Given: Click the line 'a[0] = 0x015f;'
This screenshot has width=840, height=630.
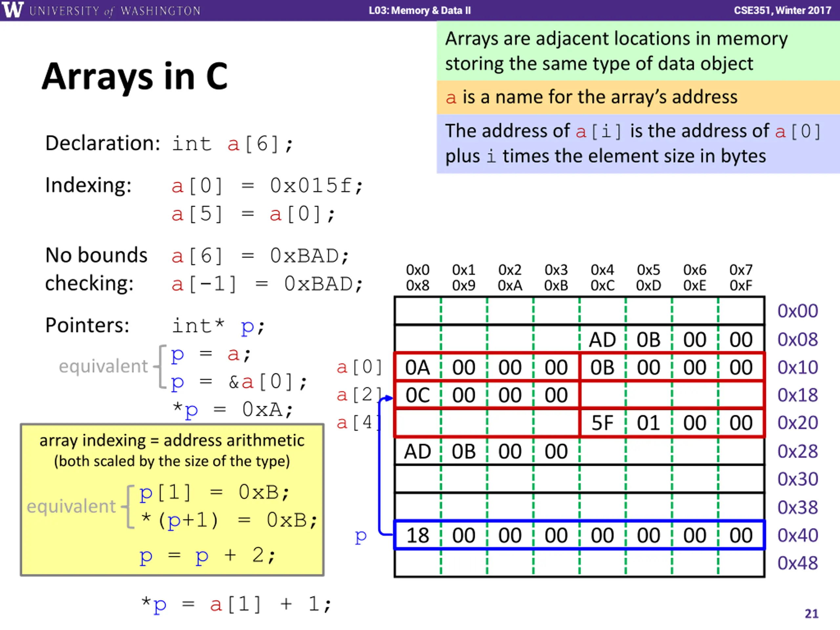Looking at the screenshot, I should tap(267, 186).
